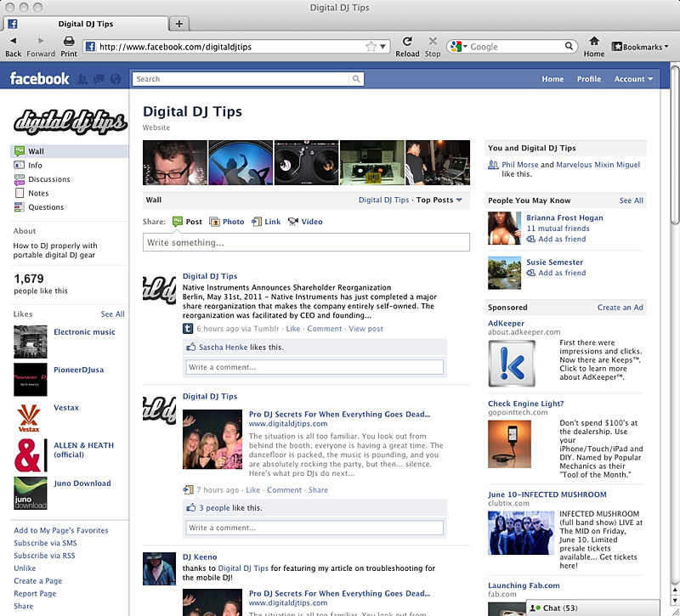Open Print using the printer icon
The image size is (680, 616).
[x=69, y=41]
